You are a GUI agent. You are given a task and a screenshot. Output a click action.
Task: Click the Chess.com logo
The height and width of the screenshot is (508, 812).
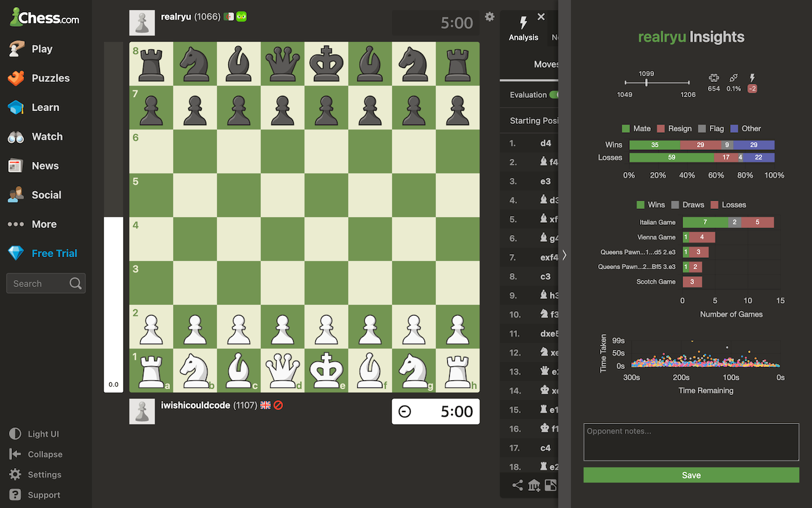[44, 18]
